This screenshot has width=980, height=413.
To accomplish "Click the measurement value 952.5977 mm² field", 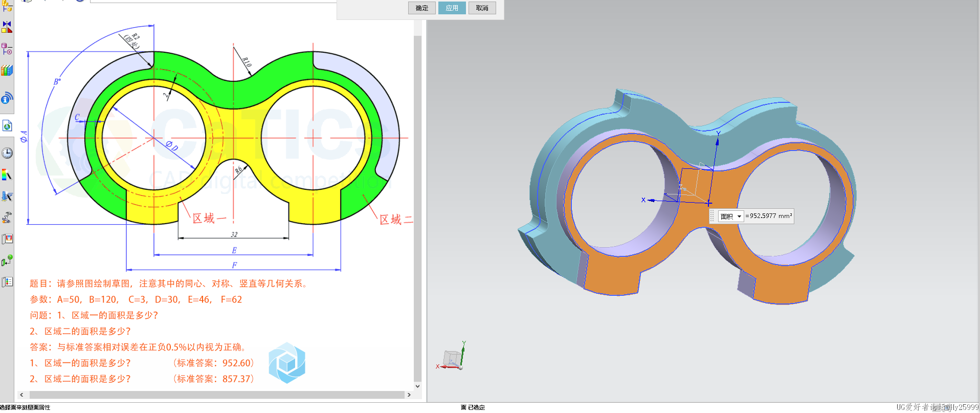I will [x=769, y=216].
